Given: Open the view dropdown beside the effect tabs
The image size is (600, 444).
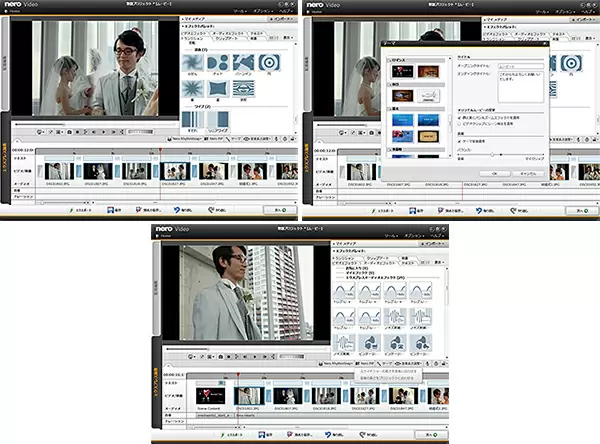Looking at the screenshot, I should coord(288,38).
